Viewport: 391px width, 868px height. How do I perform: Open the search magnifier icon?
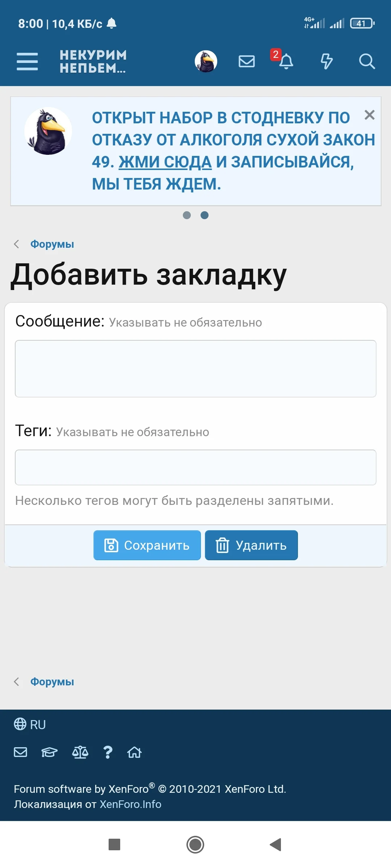point(367,61)
